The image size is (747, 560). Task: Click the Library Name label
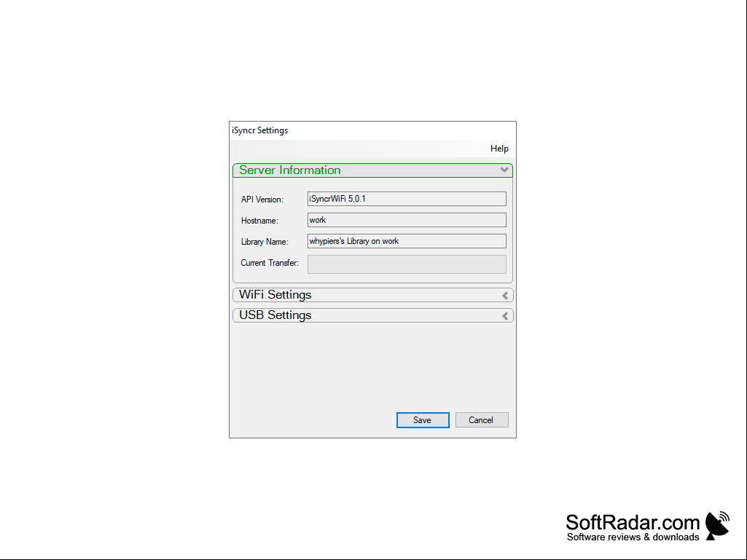point(265,242)
